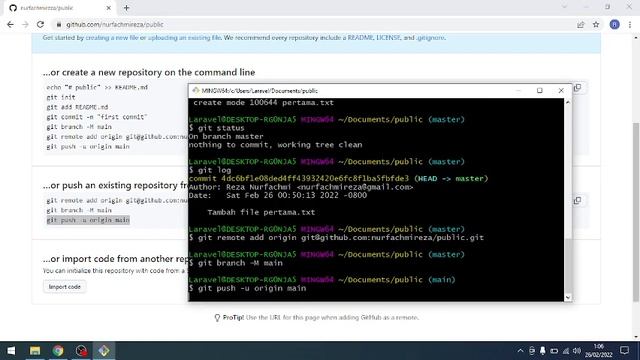Close the nurfachmireza/public browser tab
640x360 pixels.
coord(109,8)
